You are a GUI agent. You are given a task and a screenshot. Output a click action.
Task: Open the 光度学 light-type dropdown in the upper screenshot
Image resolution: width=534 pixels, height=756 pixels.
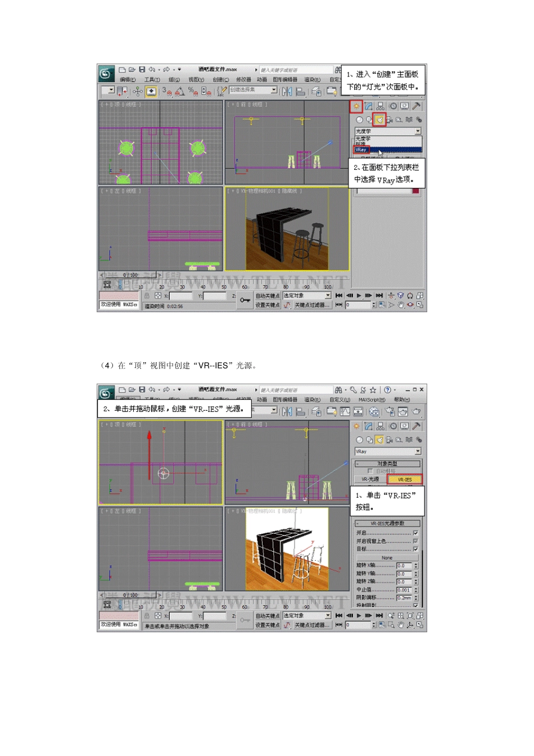click(388, 131)
